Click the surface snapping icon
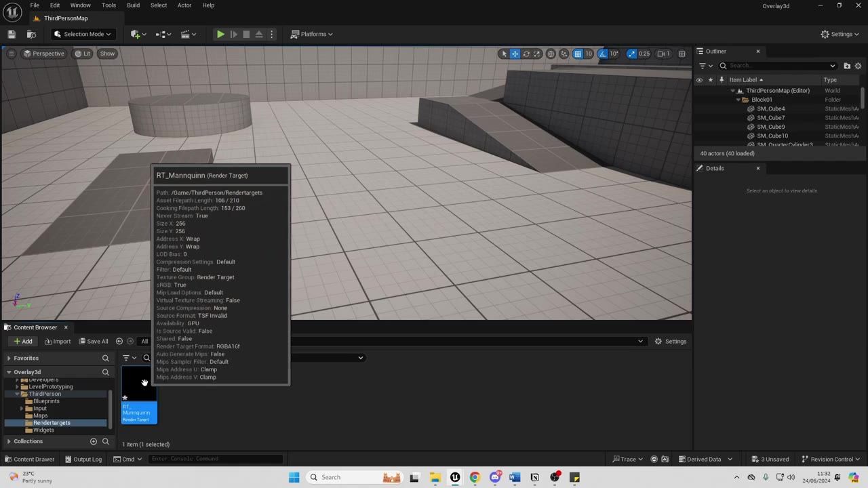Viewport: 868px width, 488px height. (564, 54)
